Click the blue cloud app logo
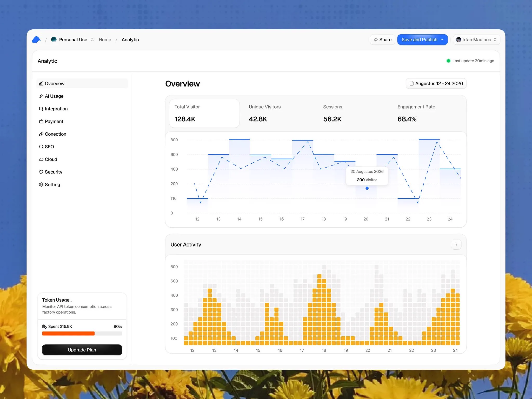Screen dimensions: 532x399 36,39
